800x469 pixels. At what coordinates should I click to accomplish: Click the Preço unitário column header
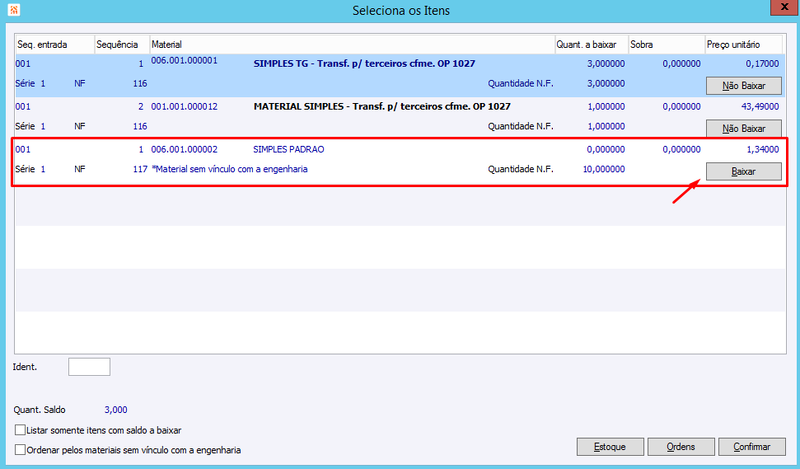coord(743,44)
